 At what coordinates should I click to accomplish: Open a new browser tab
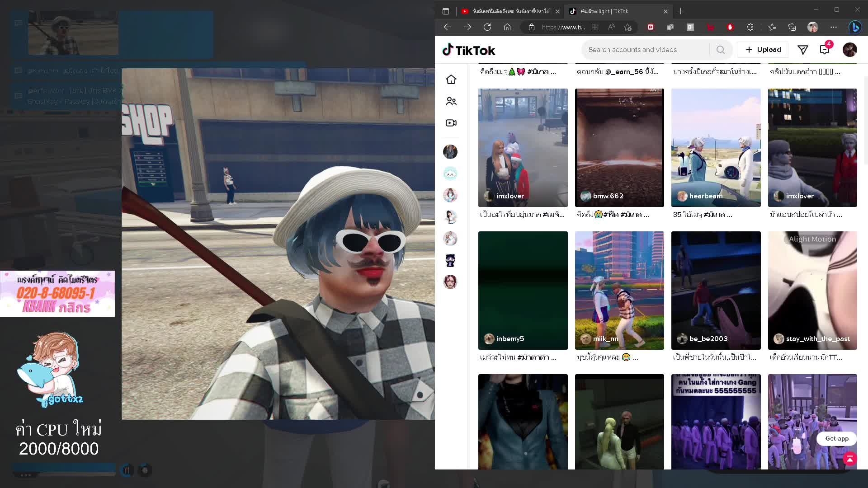tap(680, 11)
